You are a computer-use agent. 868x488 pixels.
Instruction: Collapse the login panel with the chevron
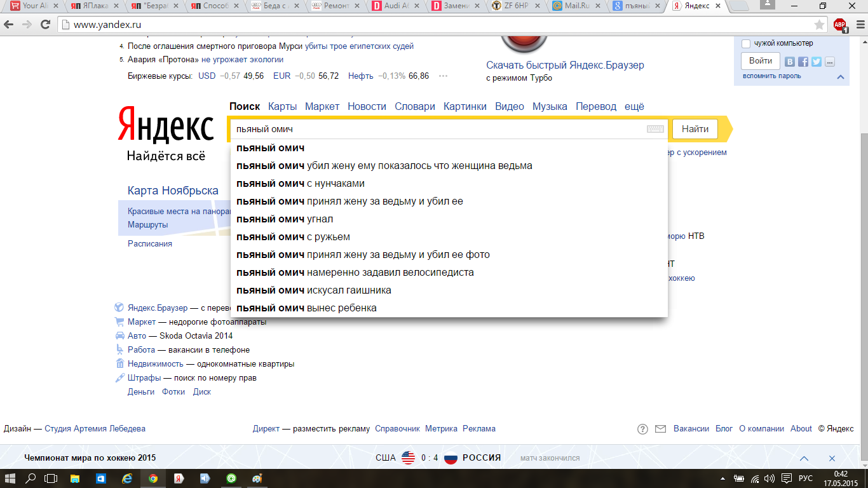point(841,77)
